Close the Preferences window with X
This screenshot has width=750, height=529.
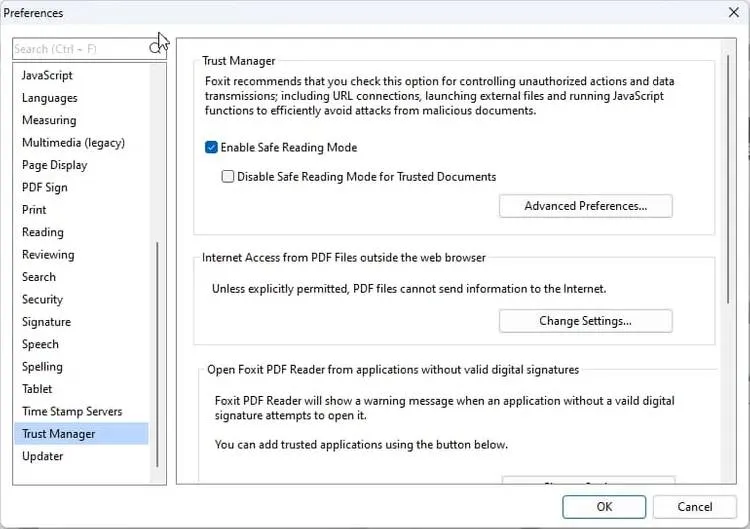(x=733, y=12)
